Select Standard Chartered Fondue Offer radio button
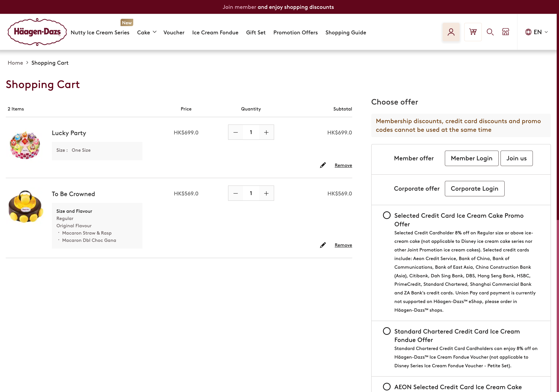The width and height of the screenshot is (559, 392). point(387,331)
